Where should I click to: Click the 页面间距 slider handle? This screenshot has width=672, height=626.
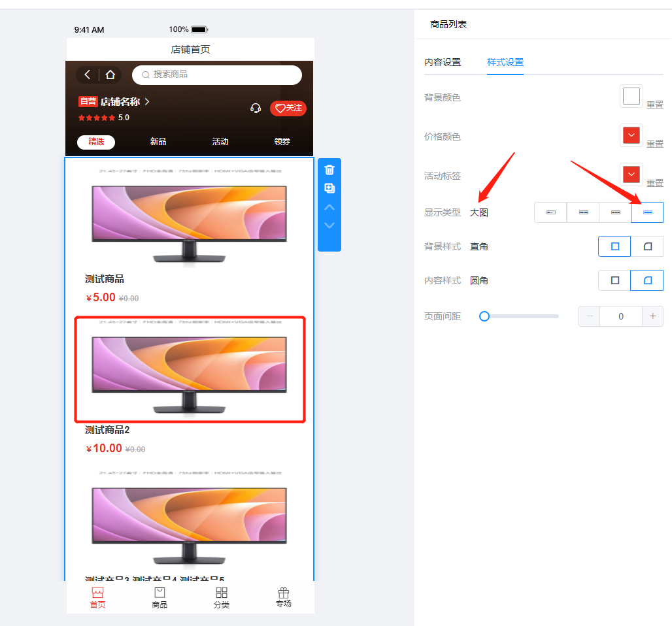484,316
